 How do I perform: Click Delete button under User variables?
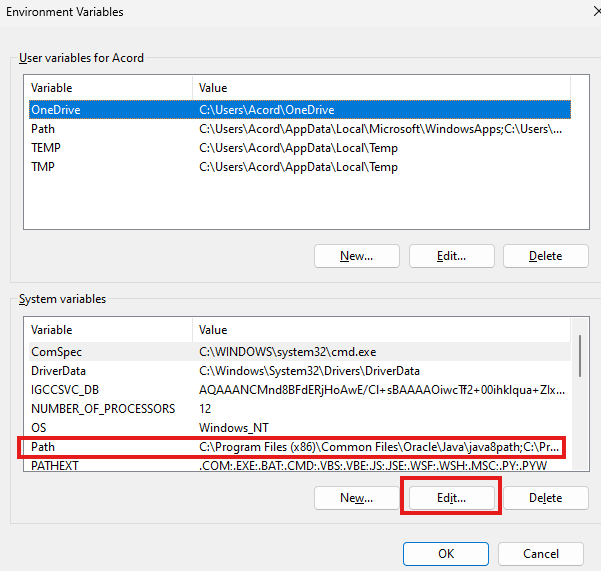pos(545,256)
